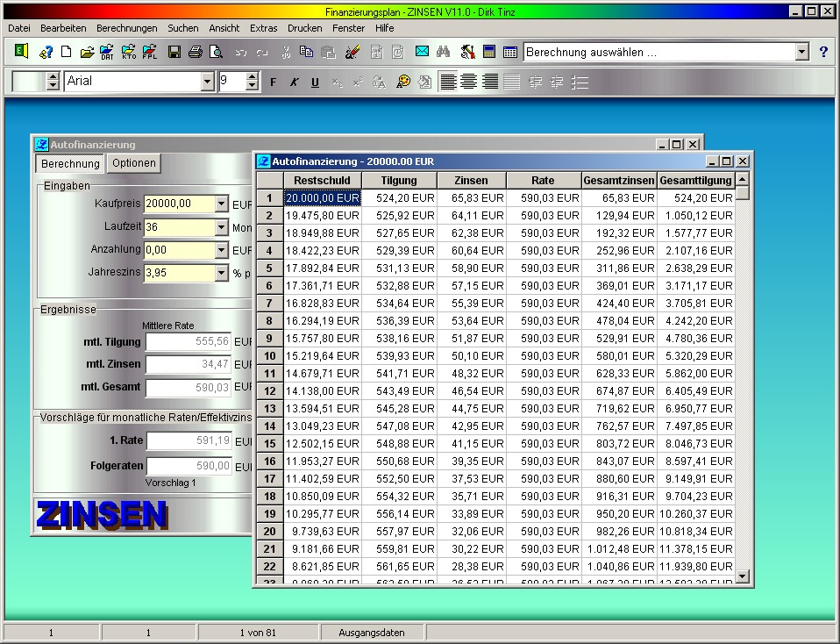Screen dimensions: 840x644
Task: Decrease font size with stepper down arrow
Action: pyautogui.click(x=253, y=86)
